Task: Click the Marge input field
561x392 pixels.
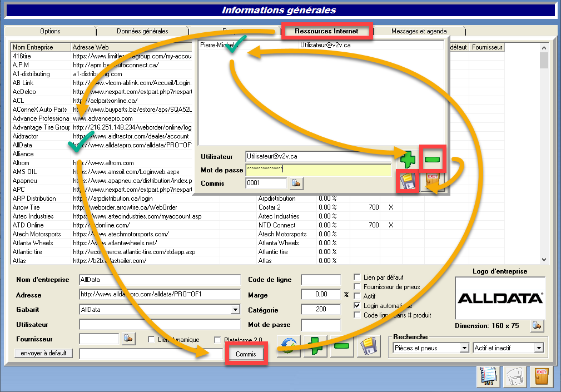Action: [321, 294]
